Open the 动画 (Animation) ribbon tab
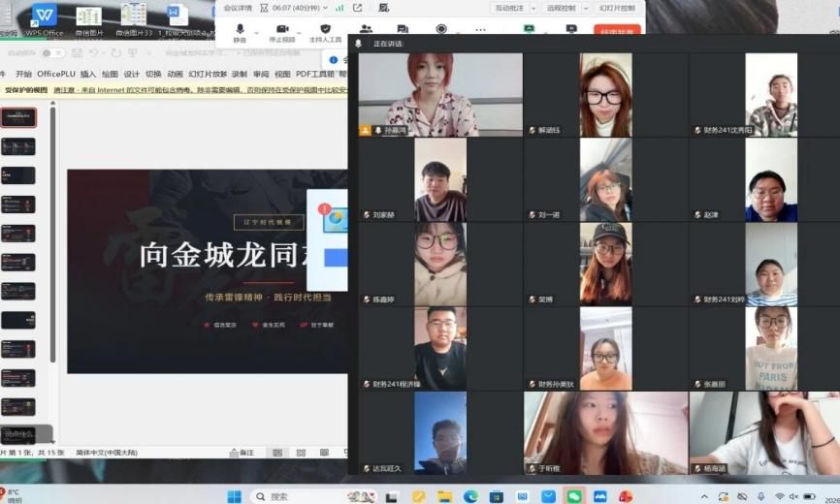 [175, 74]
